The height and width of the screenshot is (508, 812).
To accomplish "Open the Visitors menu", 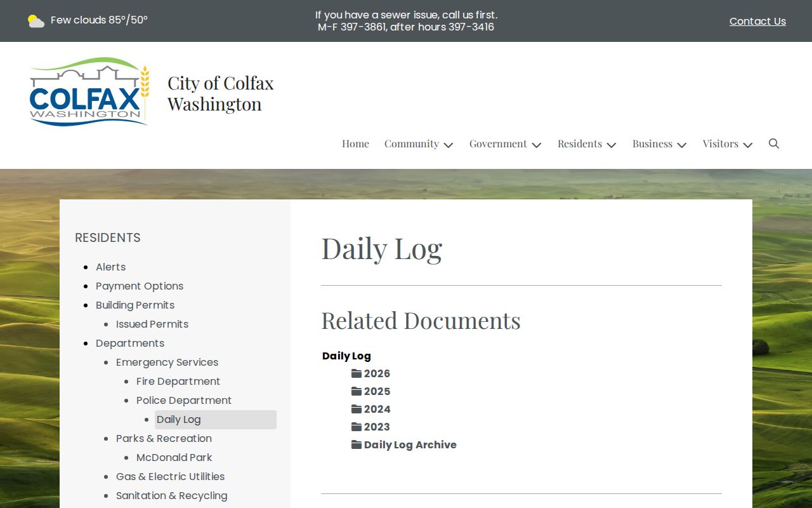I will pos(720,144).
